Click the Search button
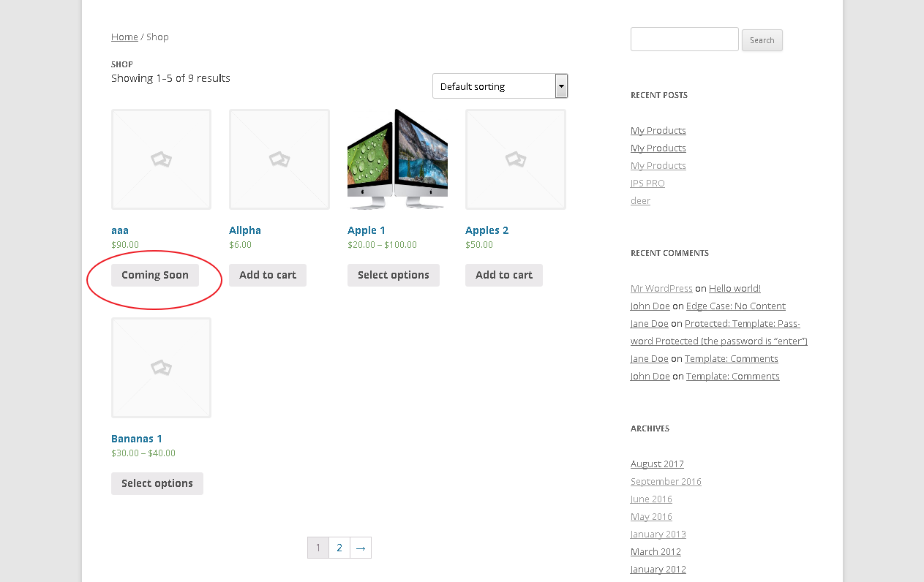The height and width of the screenshot is (582, 924). click(x=762, y=40)
